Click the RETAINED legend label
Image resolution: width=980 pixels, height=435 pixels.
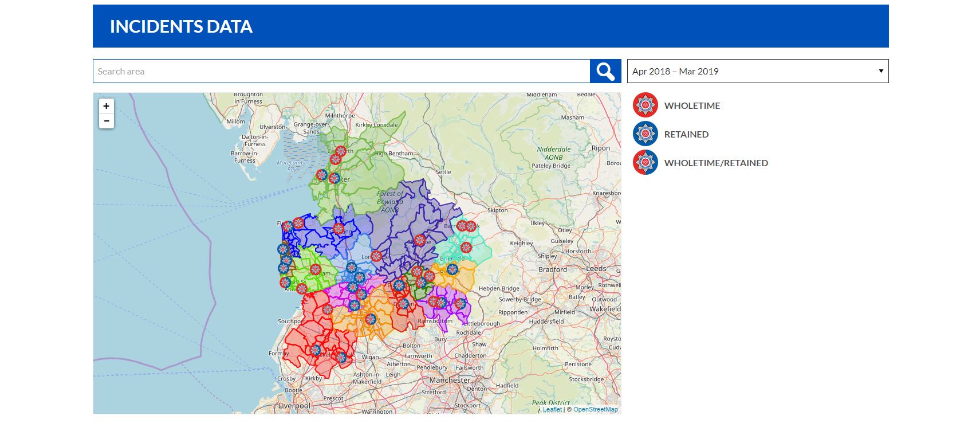pos(686,134)
